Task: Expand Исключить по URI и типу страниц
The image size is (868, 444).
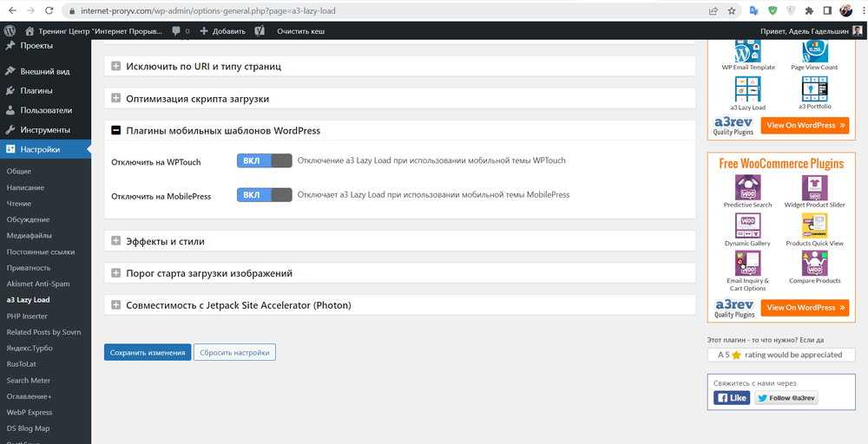Action: (116, 66)
